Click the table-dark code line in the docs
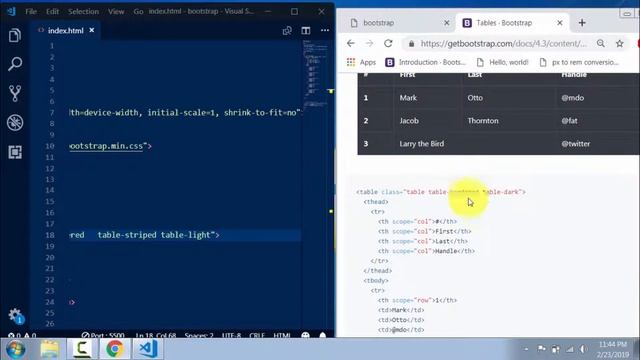 pos(441,192)
